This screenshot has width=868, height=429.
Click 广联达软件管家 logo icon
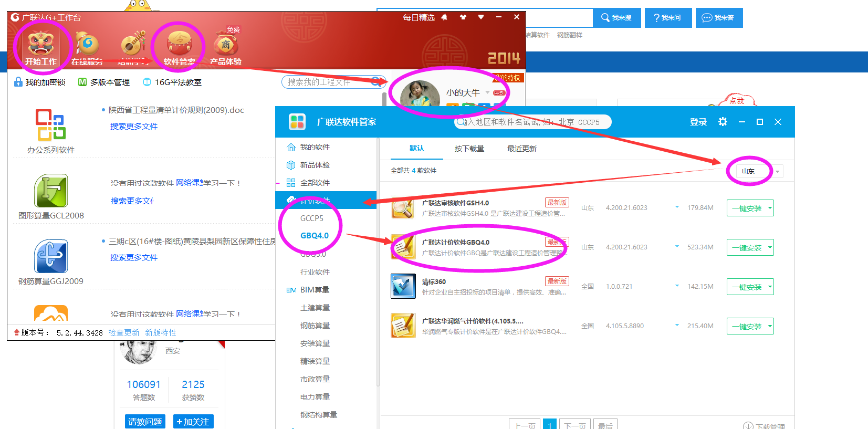(x=297, y=122)
